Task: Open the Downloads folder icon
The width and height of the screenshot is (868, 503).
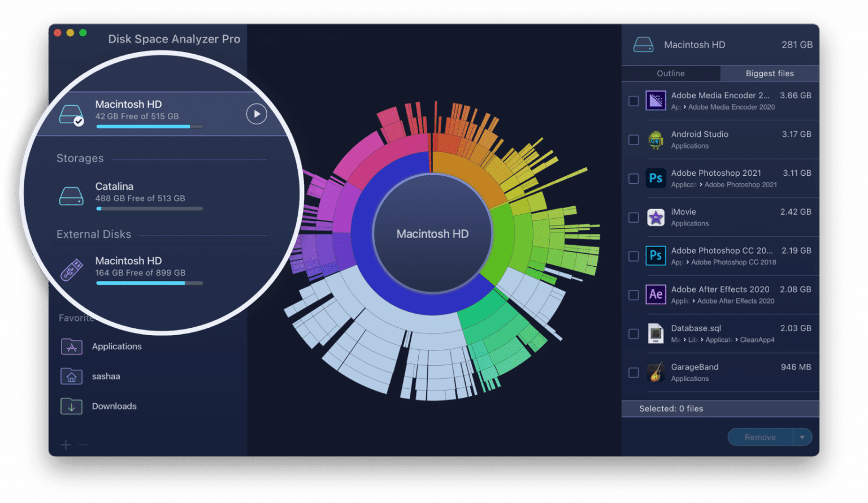Action: pyautogui.click(x=71, y=406)
